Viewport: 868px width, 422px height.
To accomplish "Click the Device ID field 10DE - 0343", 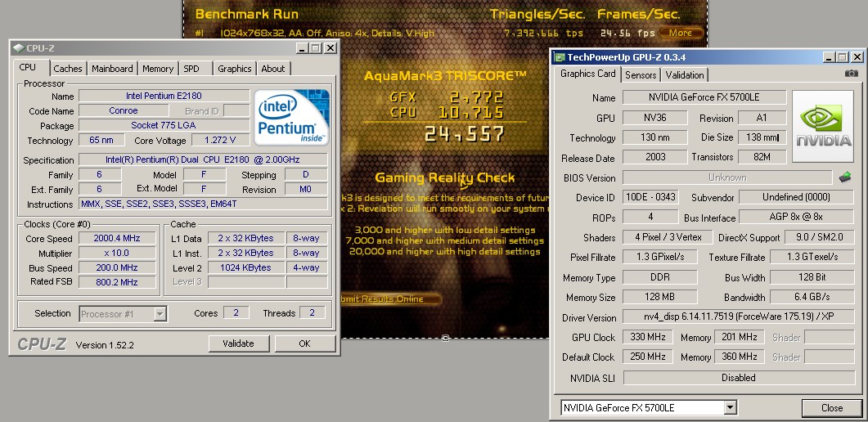I will (650, 197).
